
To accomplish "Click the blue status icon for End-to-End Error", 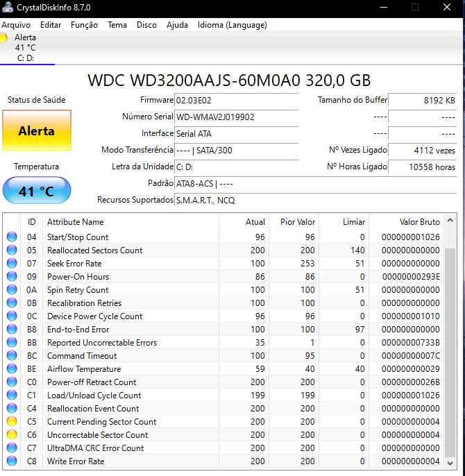I will coord(12,329).
